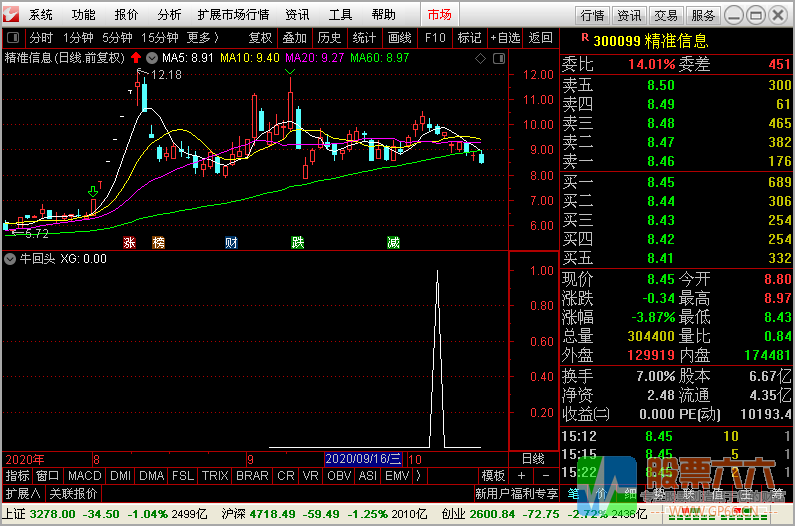Click the green down-arrow signal on chart
The height and width of the screenshot is (526, 795).
pyautogui.click(x=93, y=192)
